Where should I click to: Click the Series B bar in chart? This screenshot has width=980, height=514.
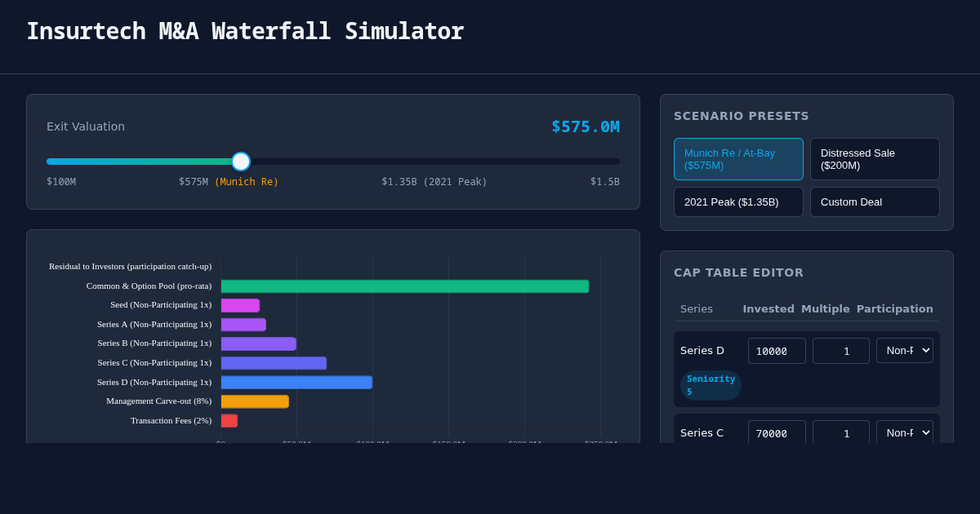(x=259, y=343)
